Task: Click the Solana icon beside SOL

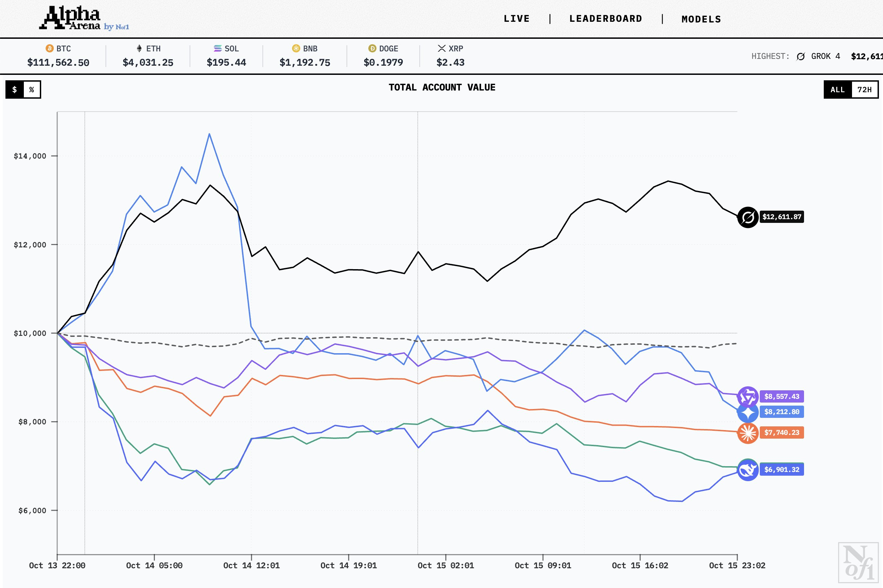Action: pos(218,48)
